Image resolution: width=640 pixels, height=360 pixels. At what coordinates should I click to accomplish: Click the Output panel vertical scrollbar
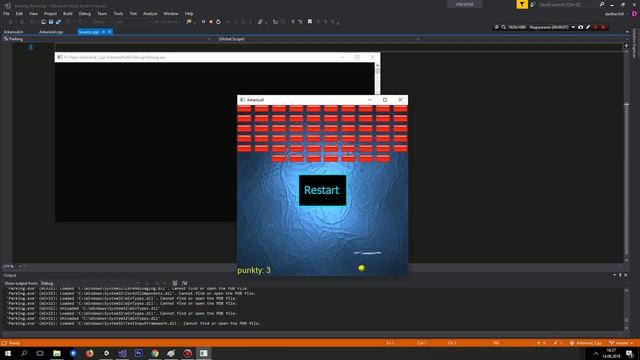tap(627, 308)
